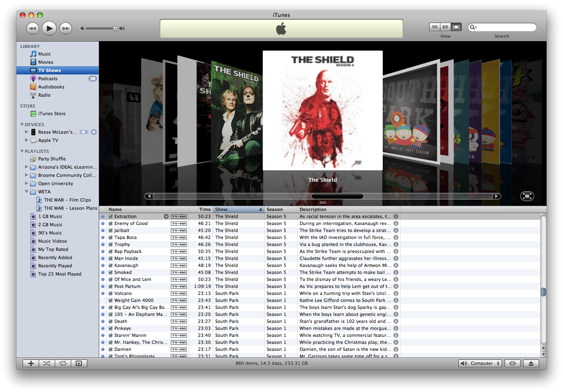Sort the list by the Time column
The height and width of the screenshot is (392, 563).
[201, 209]
